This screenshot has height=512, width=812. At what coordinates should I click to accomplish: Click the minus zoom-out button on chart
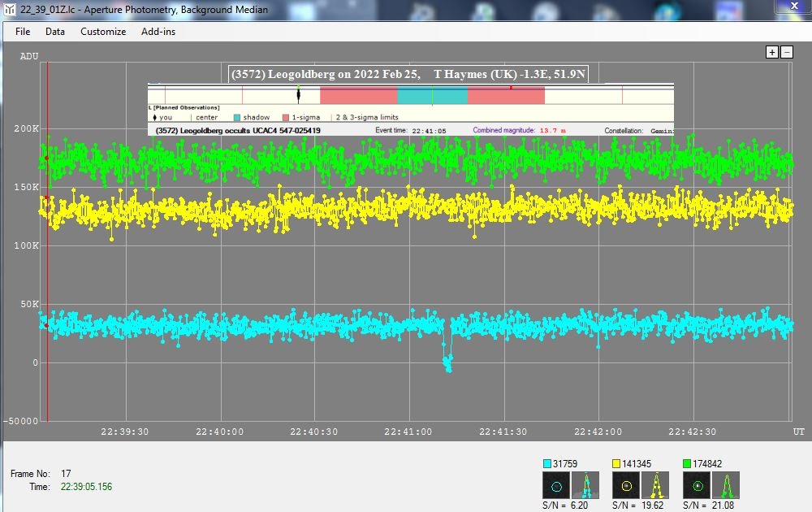pyautogui.click(x=787, y=52)
